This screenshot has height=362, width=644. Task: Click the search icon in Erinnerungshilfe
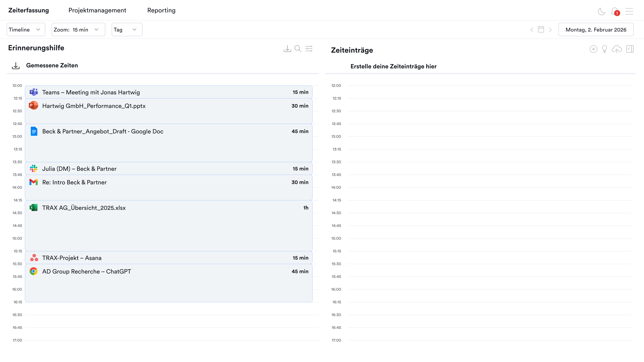(x=298, y=48)
